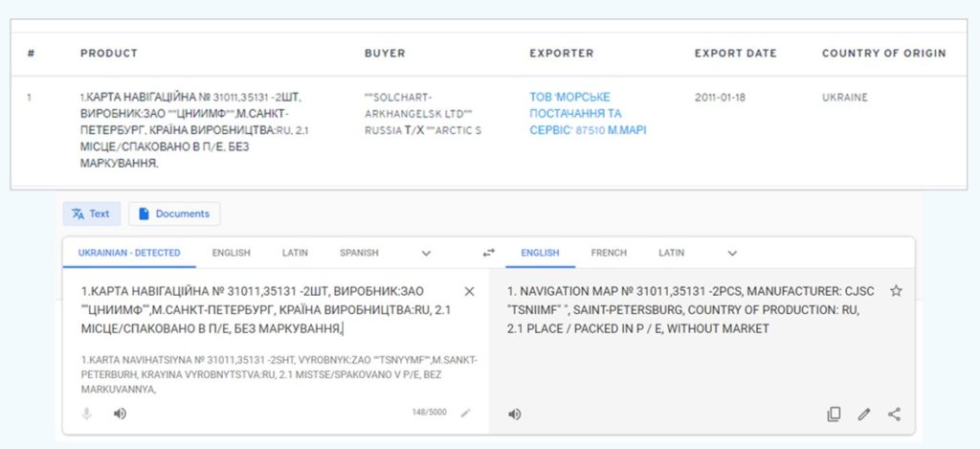
Task: Share the translation
Action: pyautogui.click(x=895, y=414)
